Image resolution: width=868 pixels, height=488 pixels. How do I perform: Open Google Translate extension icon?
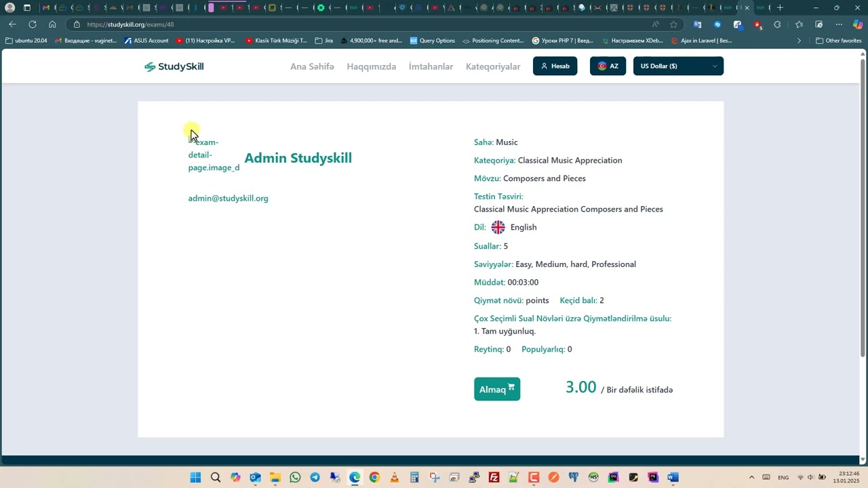pyautogui.click(x=697, y=24)
